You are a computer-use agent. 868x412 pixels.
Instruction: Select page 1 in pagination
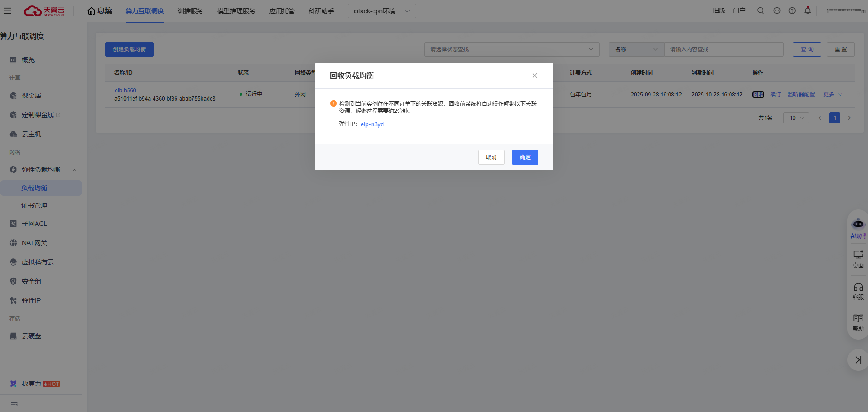(x=835, y=118)
